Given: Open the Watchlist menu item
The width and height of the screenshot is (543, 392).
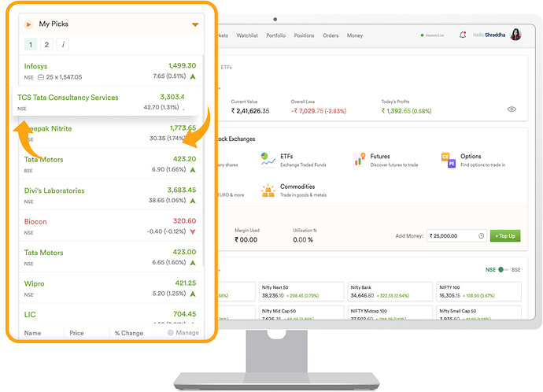Looking at the screenshot, I should coord(247,35).
